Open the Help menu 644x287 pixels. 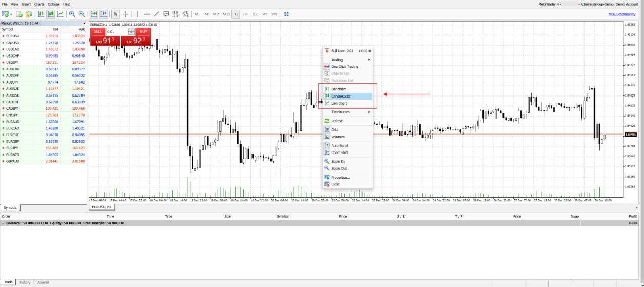pos(67,4)
